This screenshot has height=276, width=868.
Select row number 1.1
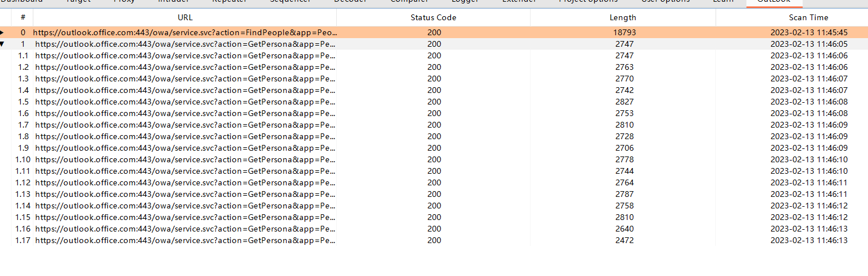pos(23,55)
